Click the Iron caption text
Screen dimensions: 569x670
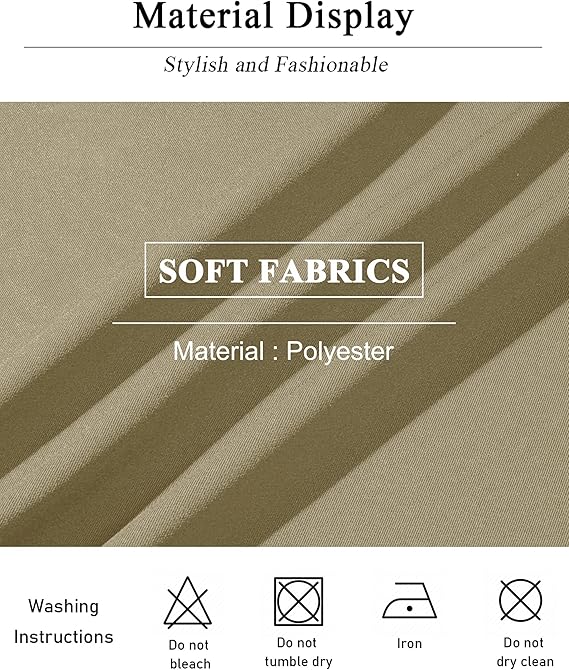pyautogui.click(x=409, y=643)
